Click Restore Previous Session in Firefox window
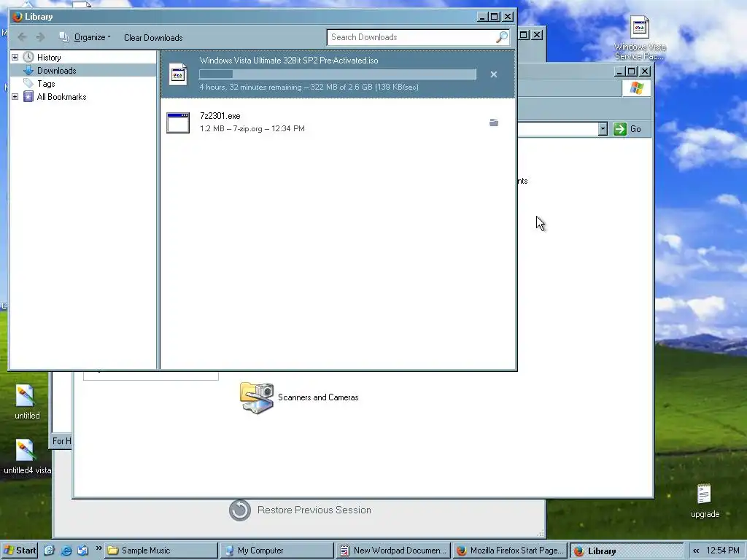This screenshot has width=747, height=560. 314,510
